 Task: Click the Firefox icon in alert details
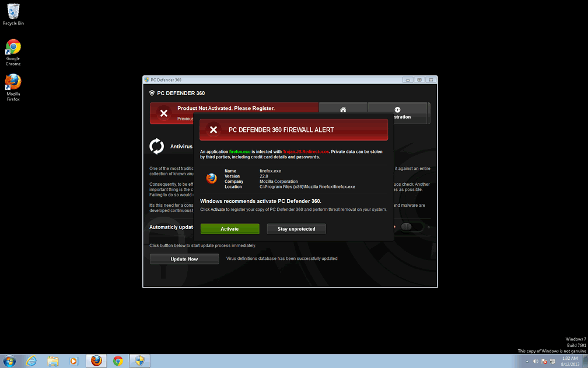(211, 179)
